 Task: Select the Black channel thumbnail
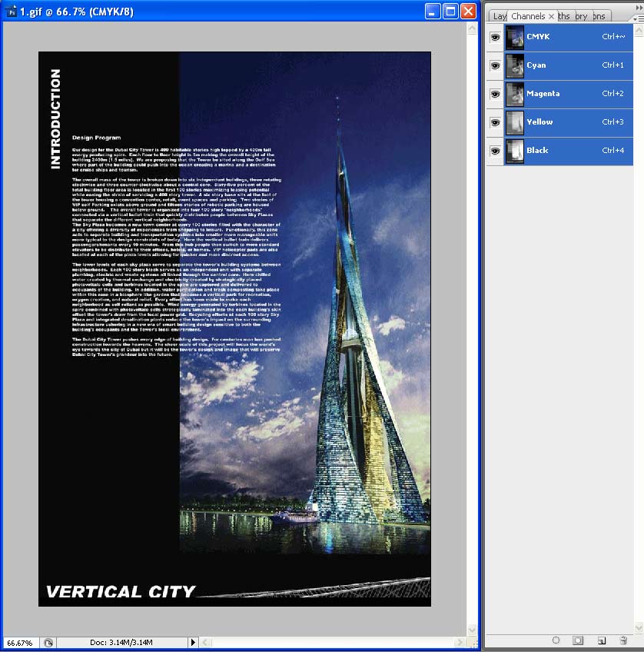point(515,151)
